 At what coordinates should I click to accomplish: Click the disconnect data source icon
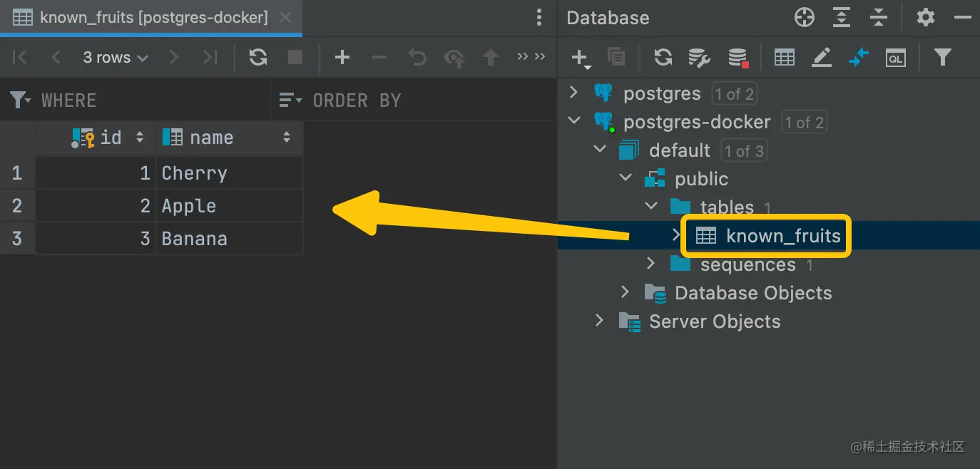pyautogui.click(x=737, y=58)
